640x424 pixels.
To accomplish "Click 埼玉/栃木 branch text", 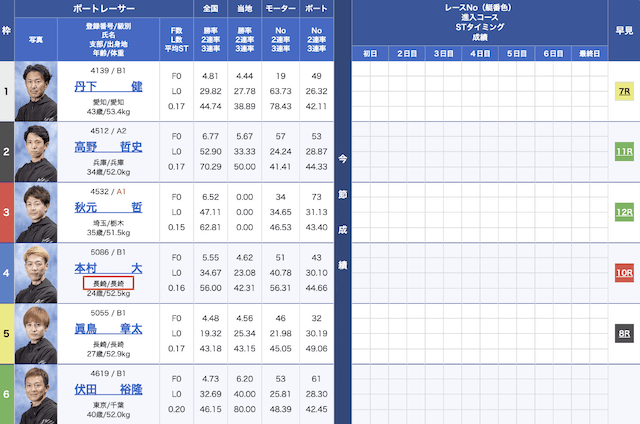I will 108,223.
